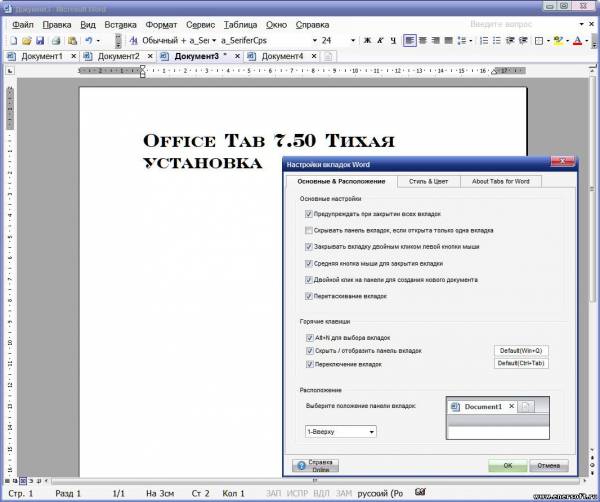Open the Styles and Formatting icon
This screenshot has width=600, height=502.
click(x=134, y=40)
